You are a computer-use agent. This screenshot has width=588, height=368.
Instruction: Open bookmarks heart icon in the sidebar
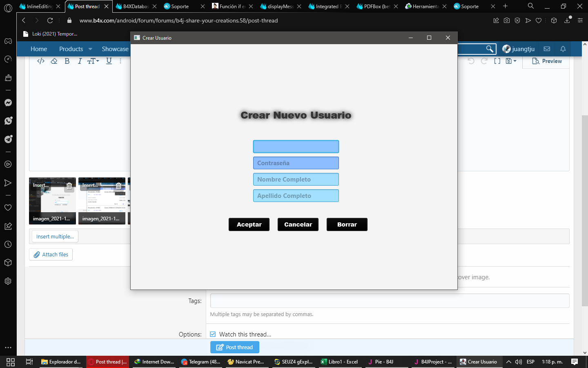pos(8,208)
